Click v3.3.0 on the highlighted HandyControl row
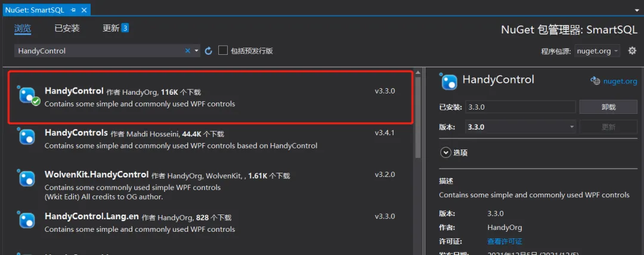The width and height of the screenshot is (644, 255). coord(385,91)
